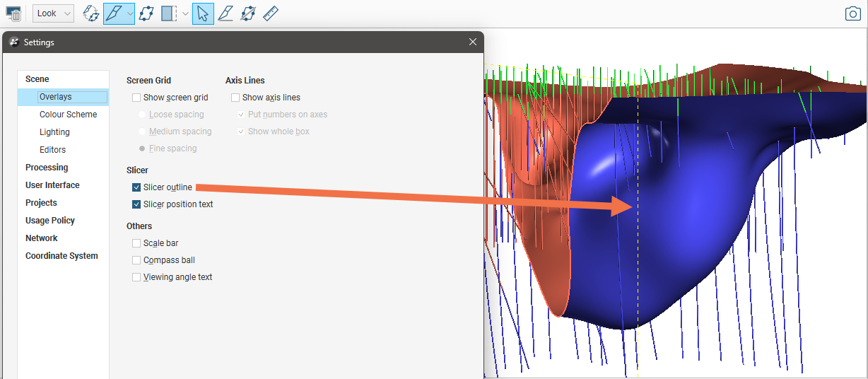Click the clear scene trash icon
This screenshot has height=379, width=868.
point(13,13)
